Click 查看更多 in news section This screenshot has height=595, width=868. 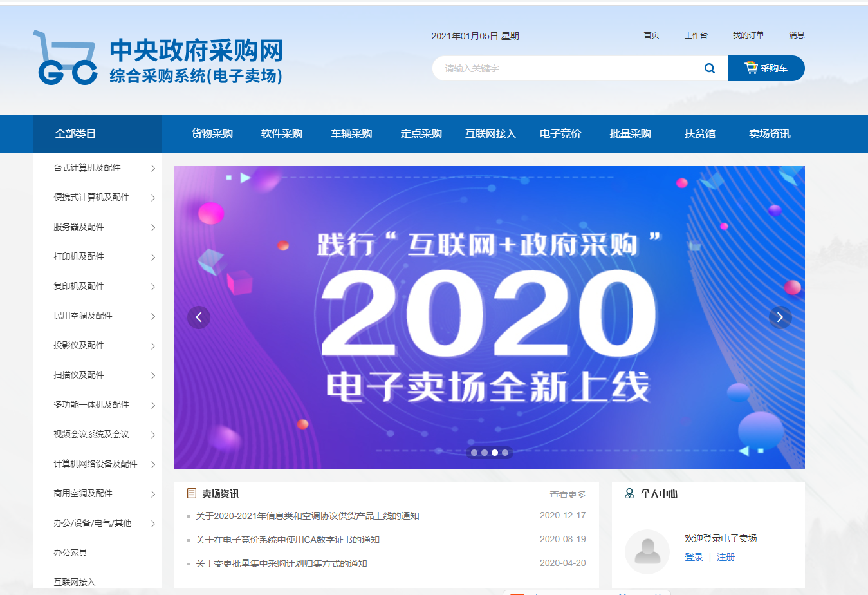[568, 495]
